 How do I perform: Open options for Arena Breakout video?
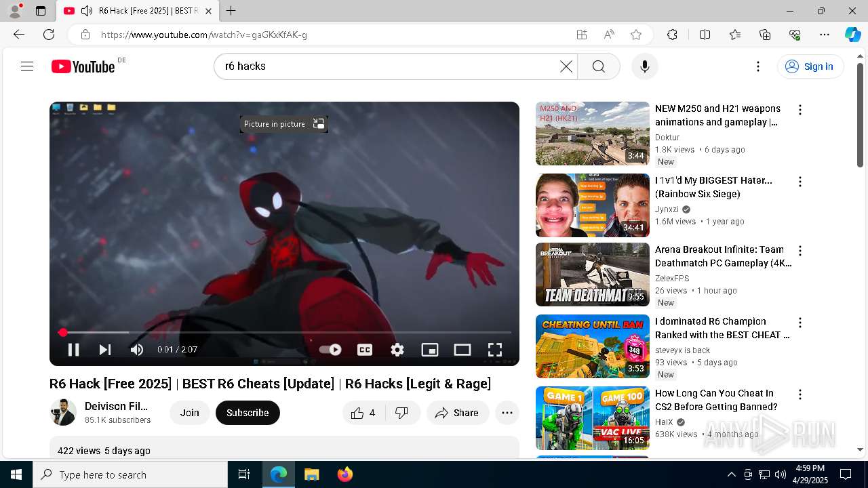(800, 251)
